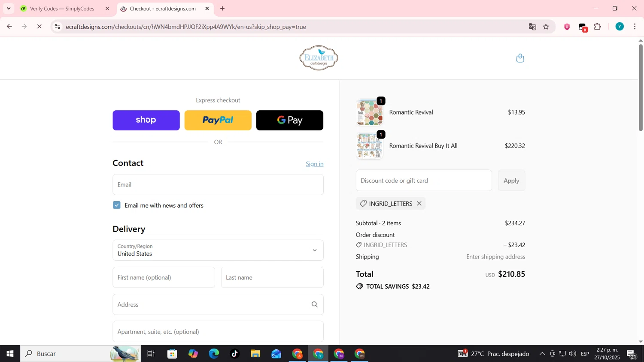Image resolution: width=644 pixels, height=362 pixels.
Task: Remove the INGRID_LETTERS discount code tag
Action: pos(419,204)
